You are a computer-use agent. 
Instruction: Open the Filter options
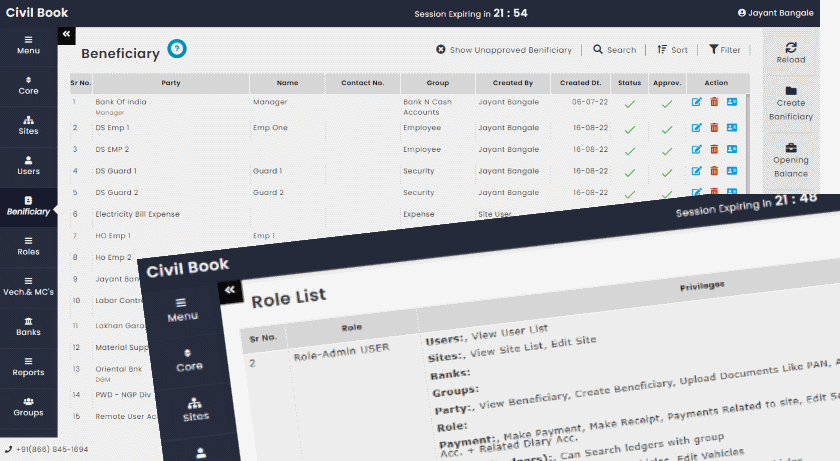724,50
